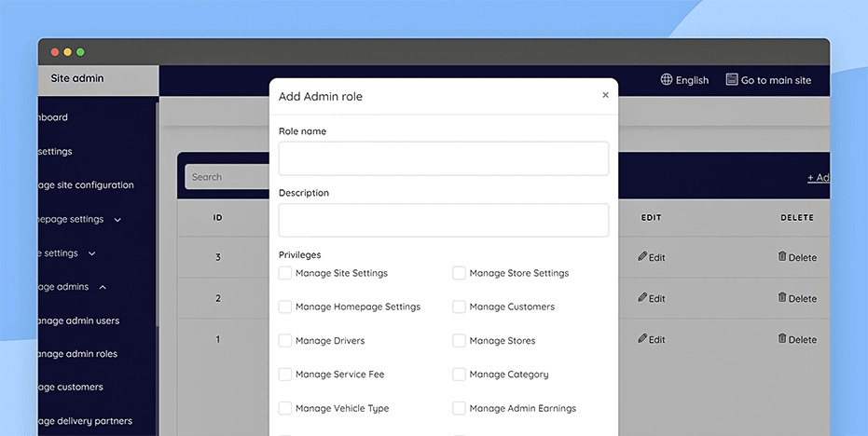Click the pencil icon in row 3
868x436 pixels.
(x=642, y=257)
